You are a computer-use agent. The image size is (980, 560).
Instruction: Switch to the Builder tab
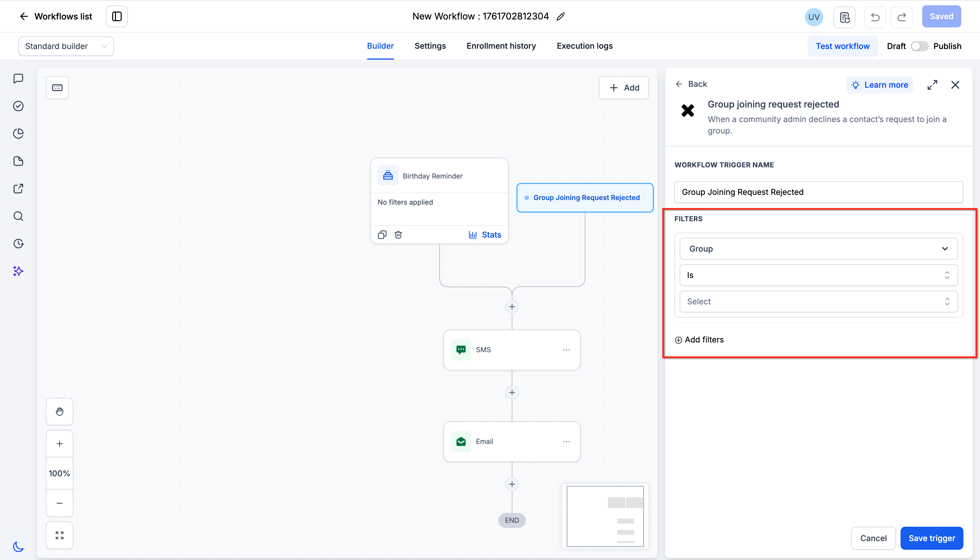click(380, 46)
